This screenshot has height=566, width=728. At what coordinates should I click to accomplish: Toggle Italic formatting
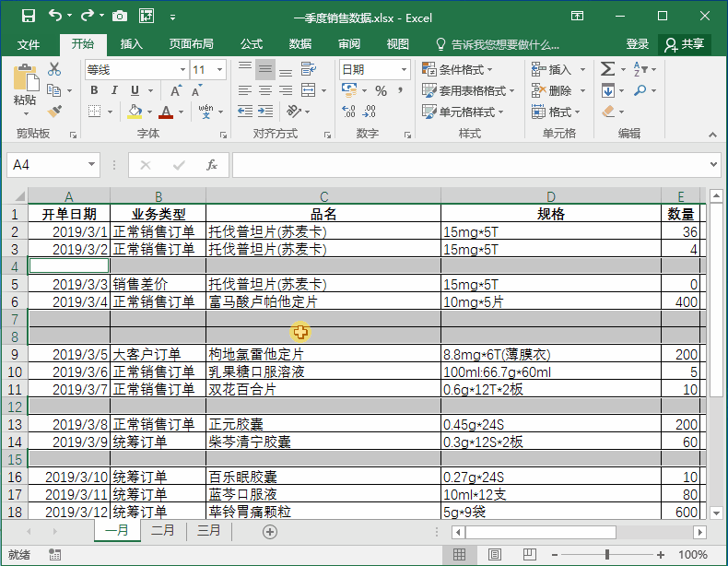coord(114,90)
